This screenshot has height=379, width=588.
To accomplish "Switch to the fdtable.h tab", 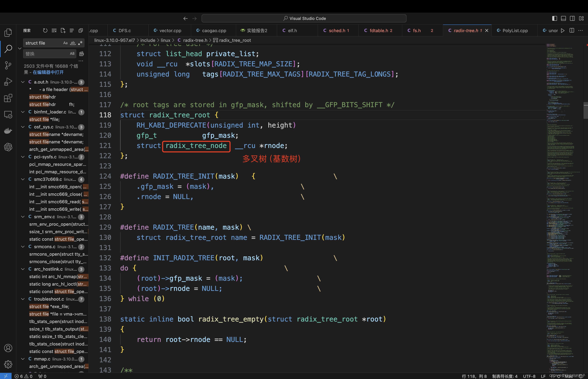I will coord(380,30).
